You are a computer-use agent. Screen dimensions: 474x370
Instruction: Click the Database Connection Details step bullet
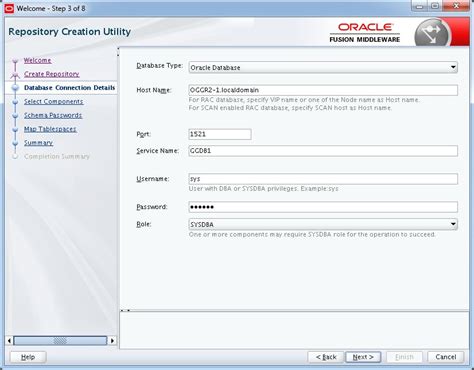point(15,88)
